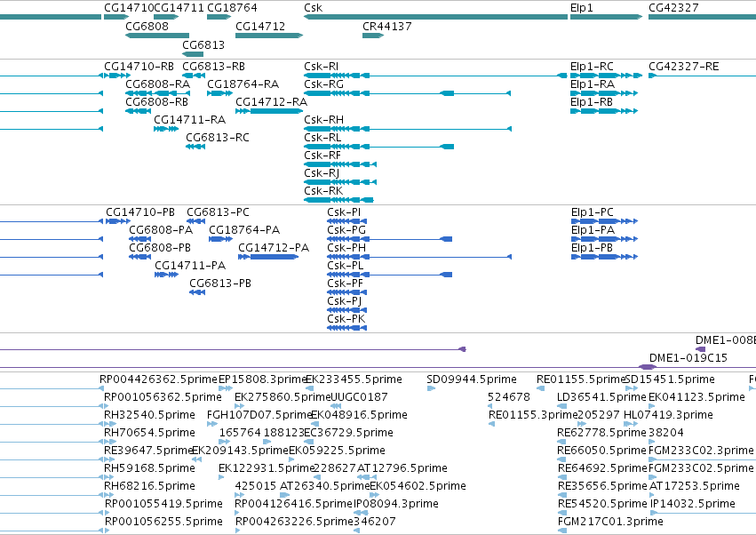Click the Csk-RF transcript label
756x535 pixels.
tap(322, 156)
